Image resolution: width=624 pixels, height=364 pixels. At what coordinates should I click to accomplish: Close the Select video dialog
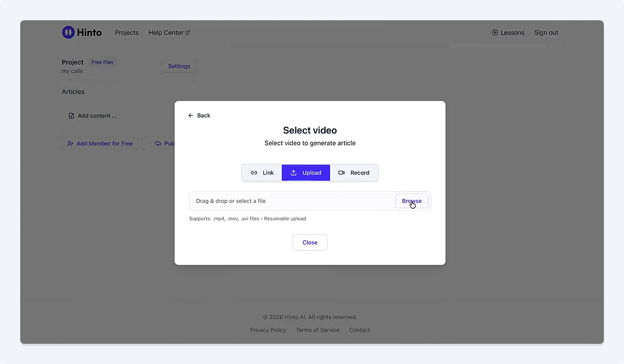[310, 242]
